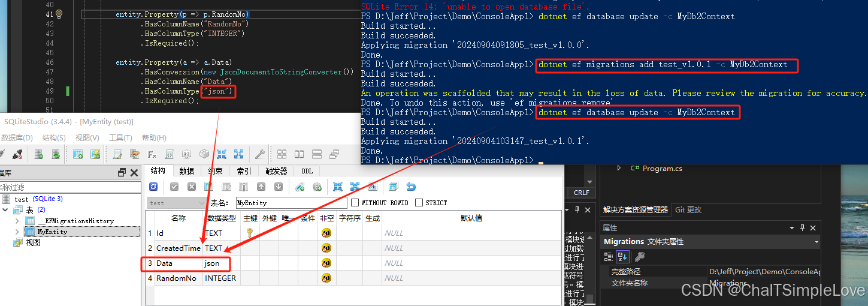Click the commit structure changes checkmark
The width and height of the screenshot is (868, 306).
click(174, 187)
